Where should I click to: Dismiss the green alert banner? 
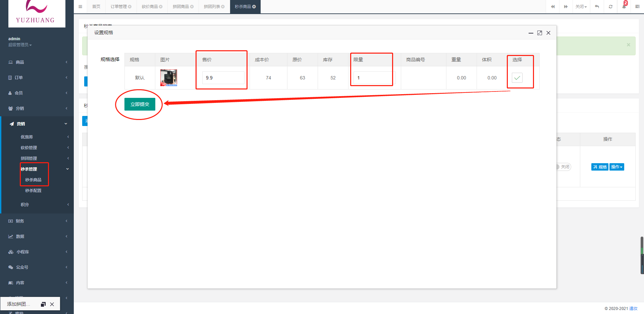click(629, 45)
